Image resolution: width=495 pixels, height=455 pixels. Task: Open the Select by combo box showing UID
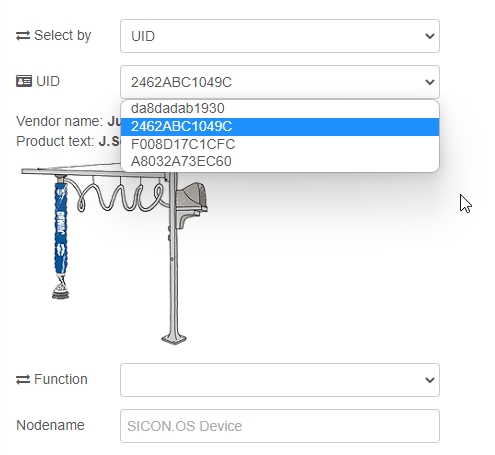coord(280,36)
